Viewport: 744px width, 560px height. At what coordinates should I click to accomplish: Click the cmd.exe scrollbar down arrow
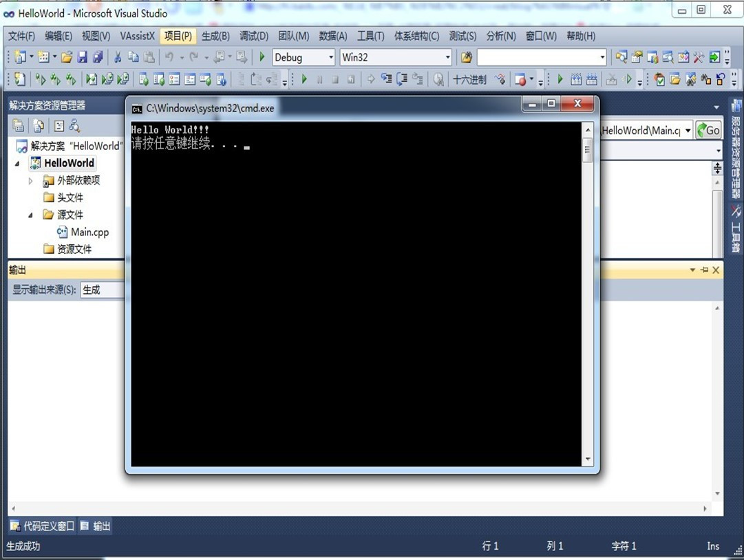pyautogui.click(x=587, y=459)
